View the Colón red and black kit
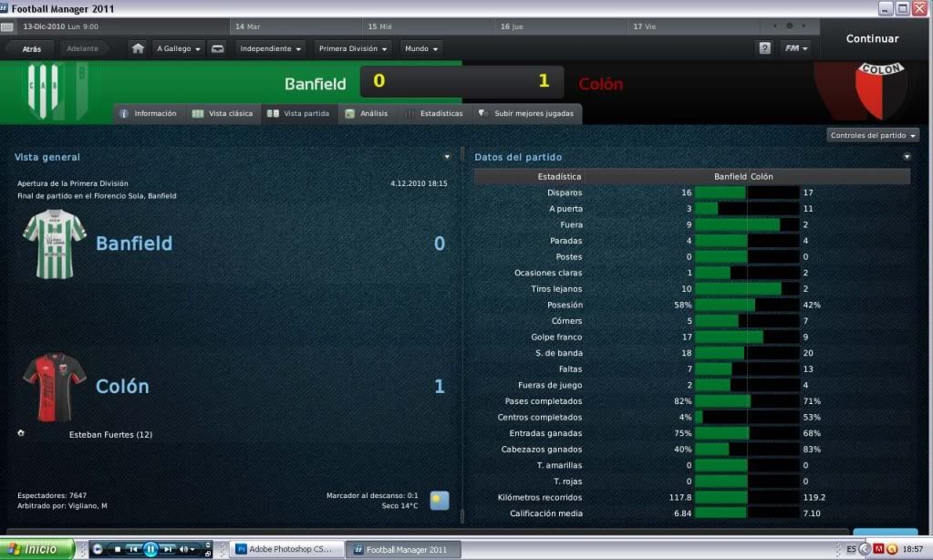The width and height of the screenshot is (933, 560). 55,388
